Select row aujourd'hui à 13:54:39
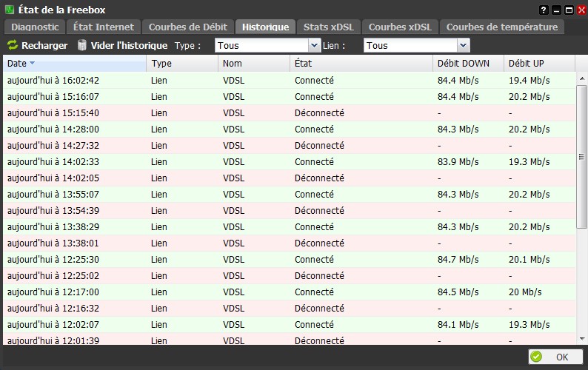Image resolution: width=588 pixels, height=370 pixels. [289, 211]
